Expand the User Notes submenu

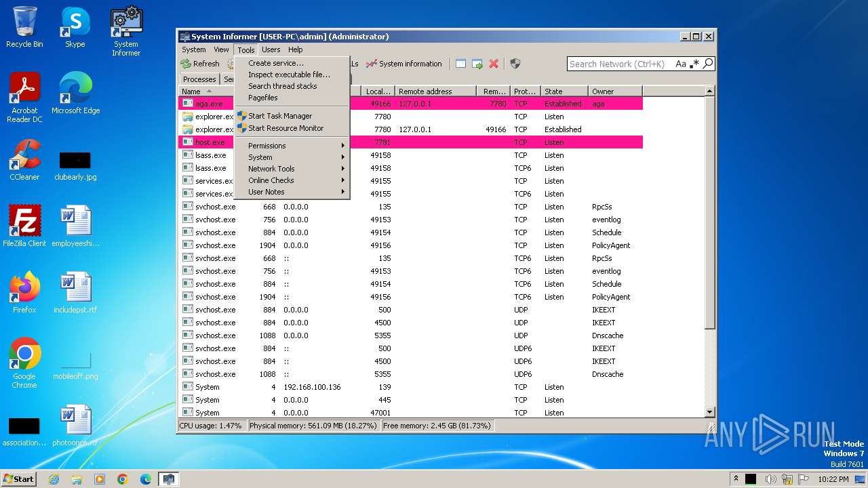tap(292, 192)
